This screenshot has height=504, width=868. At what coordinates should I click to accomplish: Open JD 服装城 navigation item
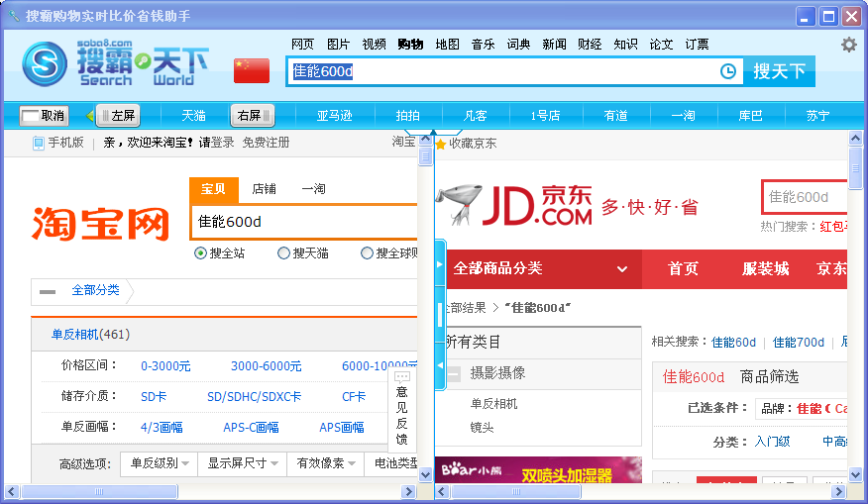pyautogui.click(x=766, y=269)
